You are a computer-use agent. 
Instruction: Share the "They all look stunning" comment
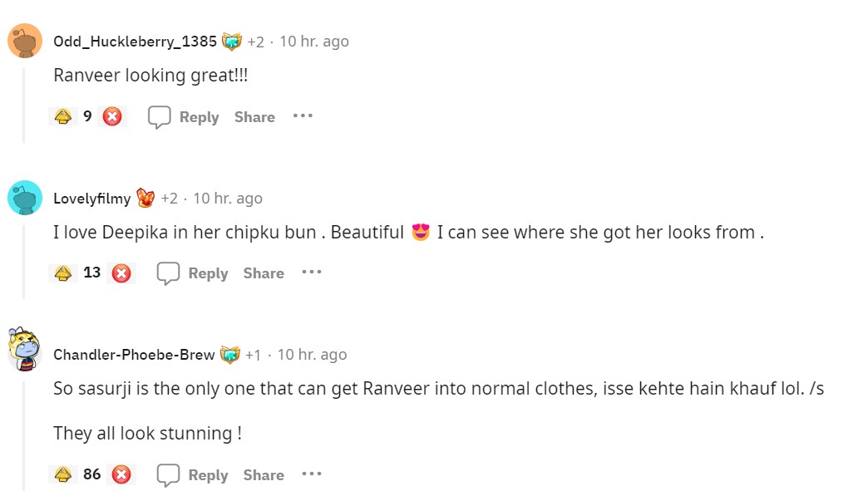click(x=264, y=475)
